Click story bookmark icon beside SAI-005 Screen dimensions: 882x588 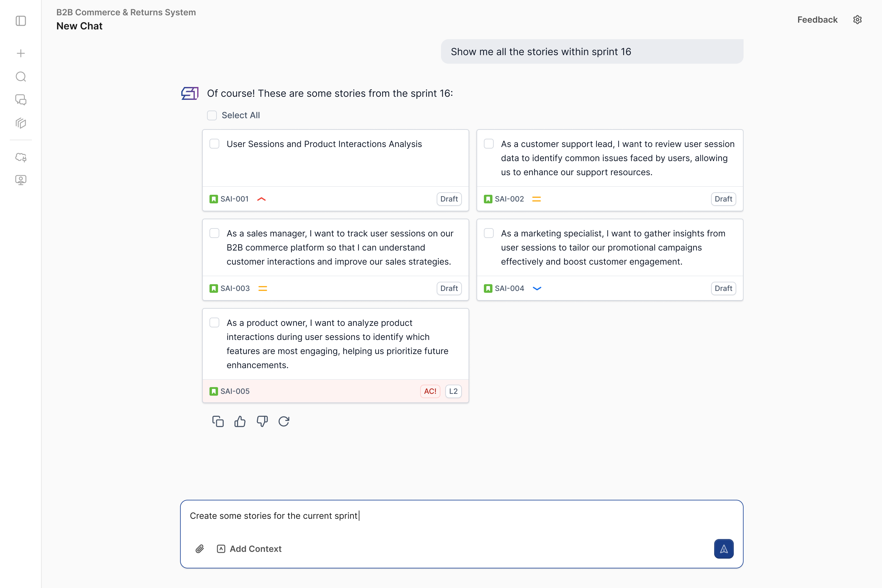point(214,391)
